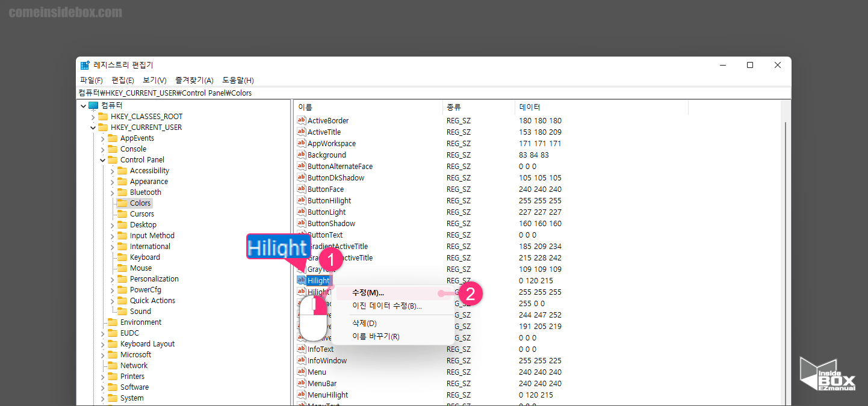
Task: Click the ab string icon beside Hilight
Action: 302,280
